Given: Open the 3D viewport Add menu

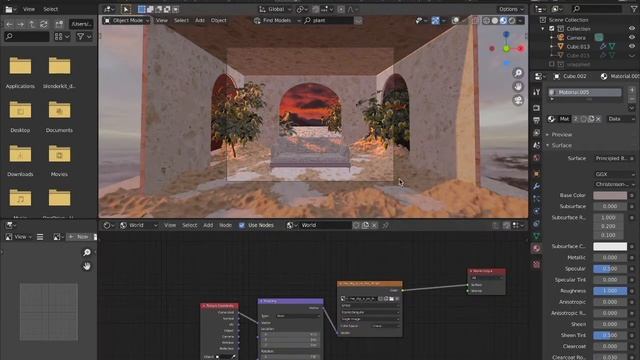Looking at the screenshot, I should pyautogui.click(x=200, y=20).
